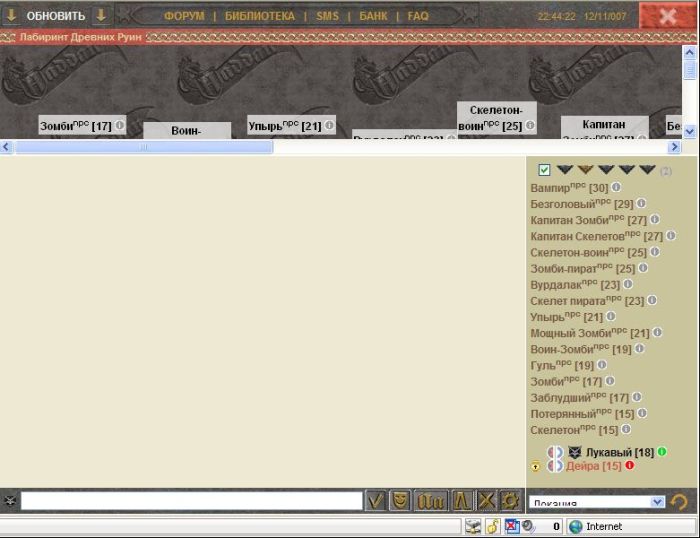700x538 pixels.
Task: Click the clan emblem icon next to Лукавый
Action: pyautogui.click(x=575, y=452)
